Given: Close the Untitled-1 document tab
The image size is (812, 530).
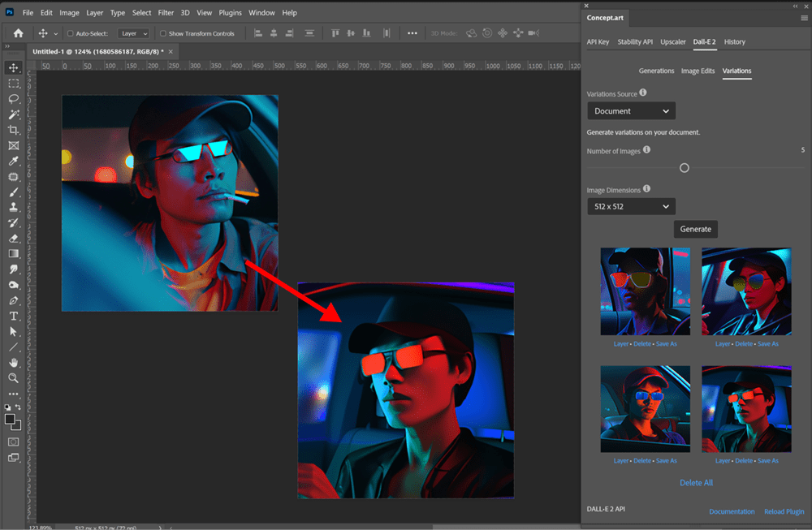Looking at the screenshot, I should click(x=171, y=52).
